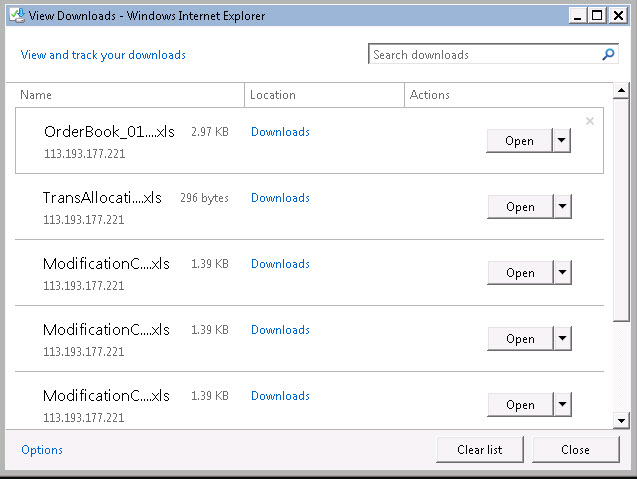This screenshot has height=479, width=637.
Task: Expand dropdown for second ModificationC file
Action: pos(562,339)
